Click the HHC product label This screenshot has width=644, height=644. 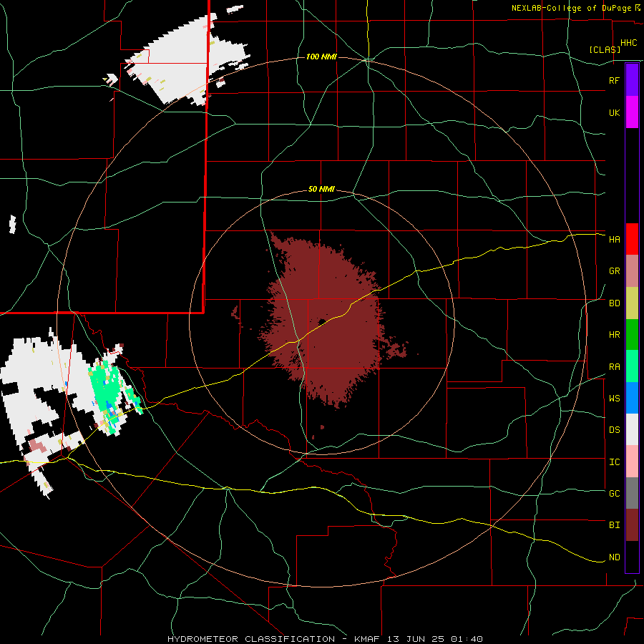pos(629,43)
